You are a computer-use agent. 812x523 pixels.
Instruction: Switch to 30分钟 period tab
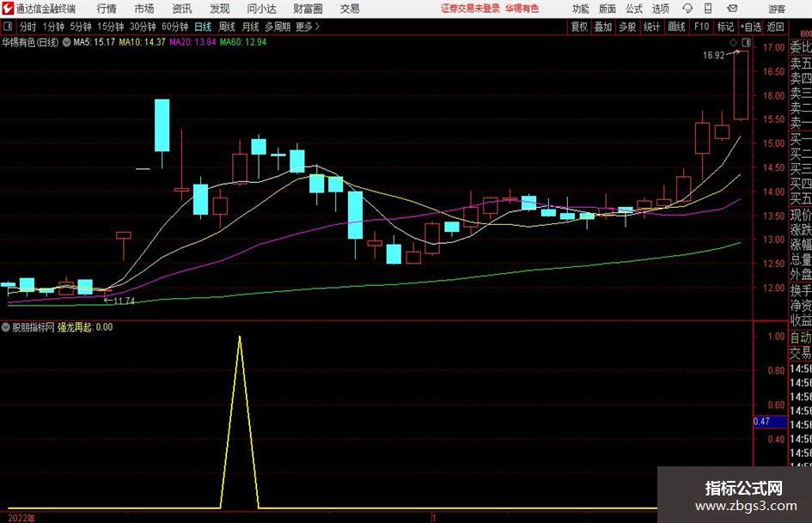[x=143, y=27]
